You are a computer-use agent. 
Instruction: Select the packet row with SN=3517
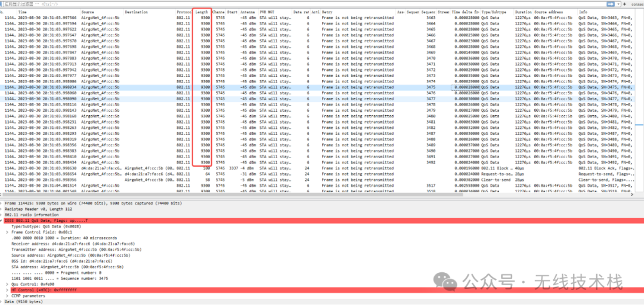(317, 186)
